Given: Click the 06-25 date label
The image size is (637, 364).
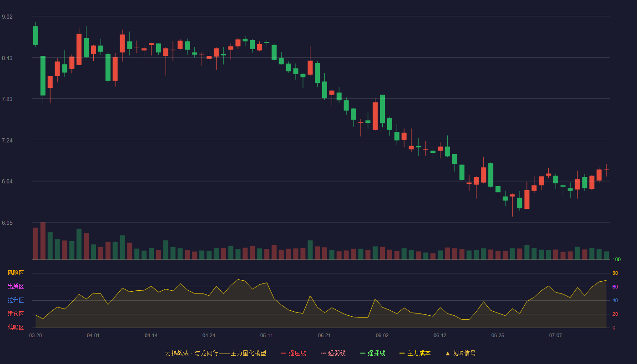Looking at the screenshot, I should tap(498, 335).
